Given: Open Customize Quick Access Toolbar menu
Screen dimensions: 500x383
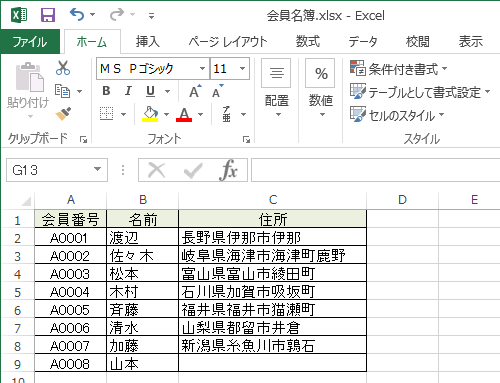Looking at the screenshot, I should click(151, 15).
